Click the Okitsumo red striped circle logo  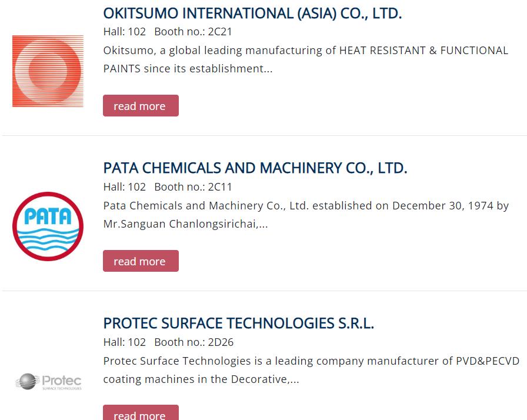48,71
